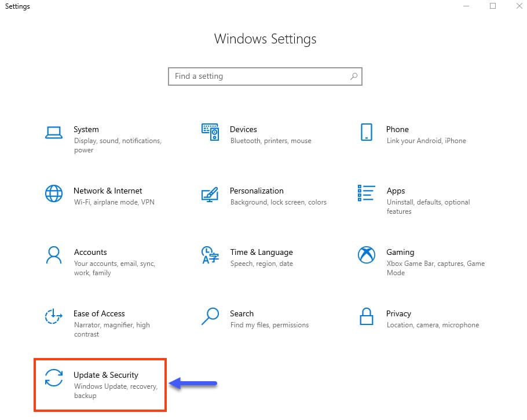Viewport: 527px width, 420px height.
Task: Open the Ease of Access title
Action: click(99, 314)
